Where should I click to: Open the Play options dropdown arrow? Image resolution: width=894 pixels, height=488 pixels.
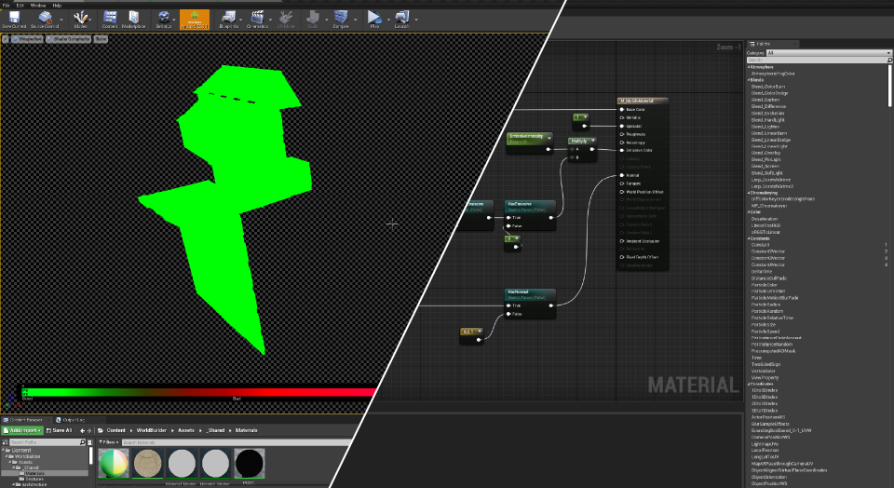[x=388, y=19]
